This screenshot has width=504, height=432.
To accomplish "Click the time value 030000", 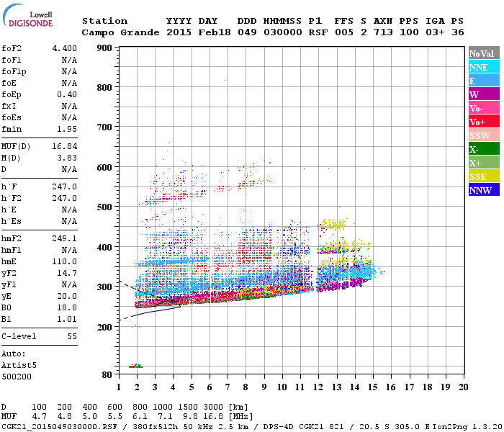I will 283,32.
